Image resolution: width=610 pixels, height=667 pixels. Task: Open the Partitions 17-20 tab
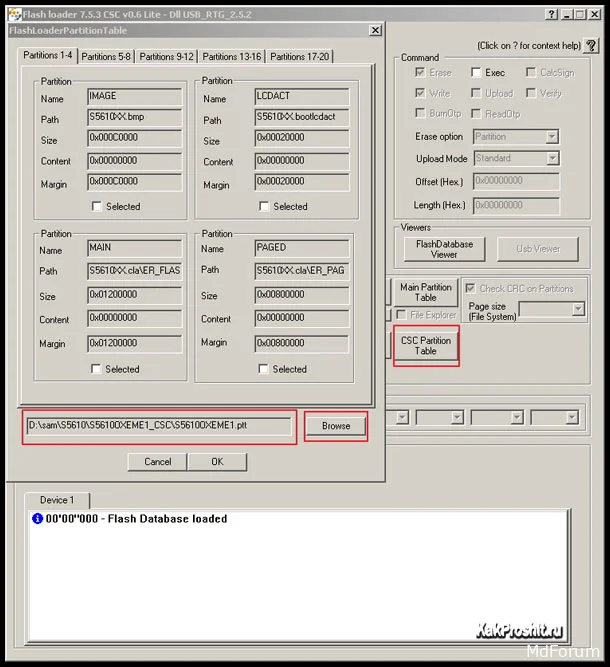pyautogui.click(x=300, y=57)
